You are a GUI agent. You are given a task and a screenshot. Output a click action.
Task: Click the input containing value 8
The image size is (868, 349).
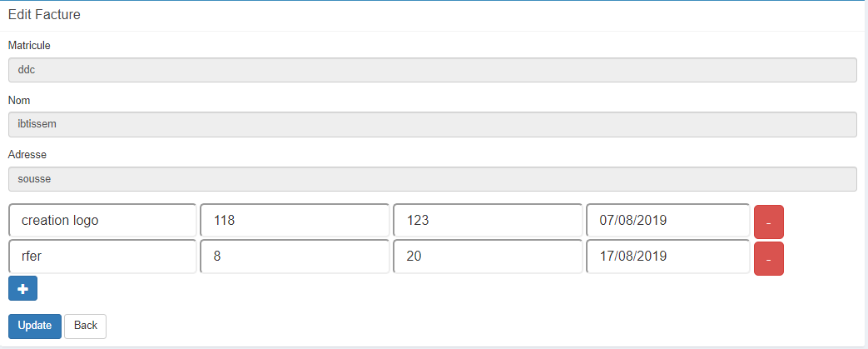(295, 257)
